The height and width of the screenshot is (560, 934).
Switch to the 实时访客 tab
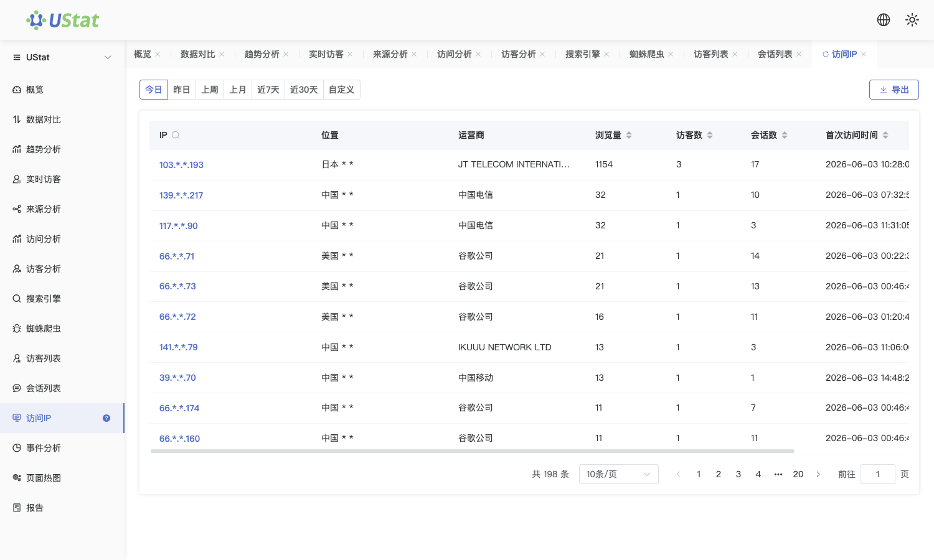click(x=326, y=54)
